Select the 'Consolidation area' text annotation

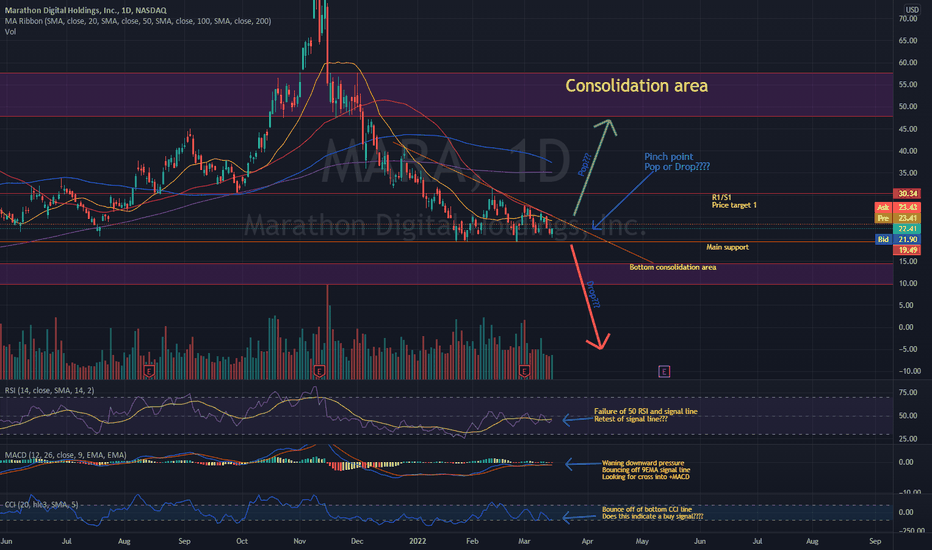[x=637, y=86]
